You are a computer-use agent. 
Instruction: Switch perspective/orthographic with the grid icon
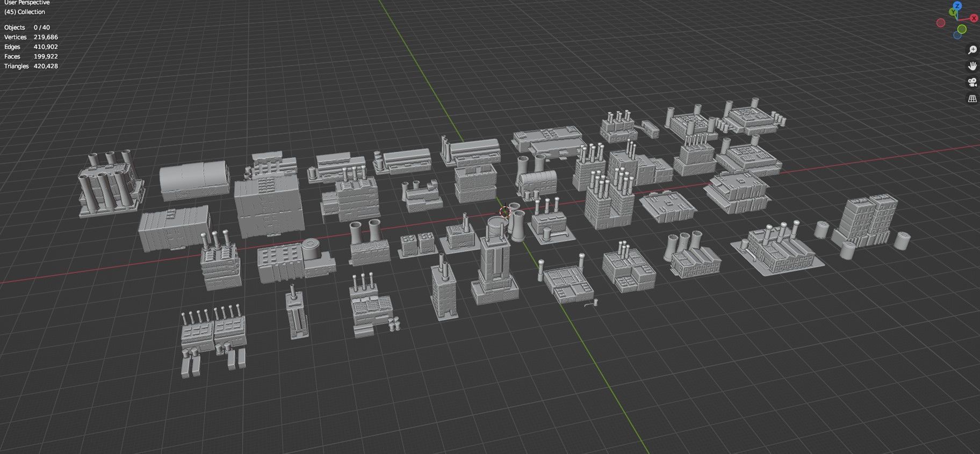[x=972, y=98]
